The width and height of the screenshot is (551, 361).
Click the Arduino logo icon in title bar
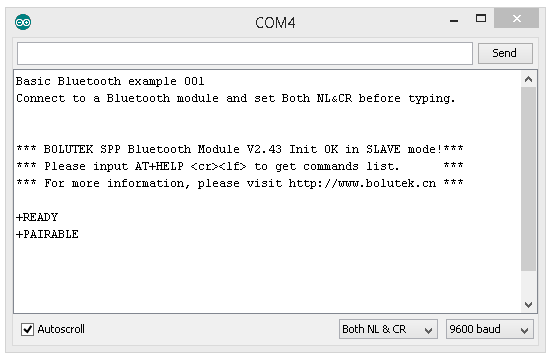23,22
